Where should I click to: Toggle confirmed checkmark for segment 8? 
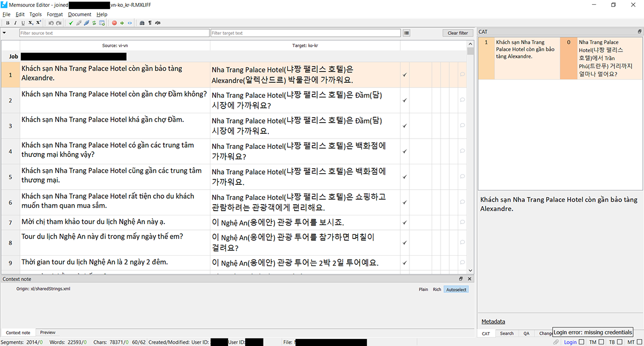[404, 243]
